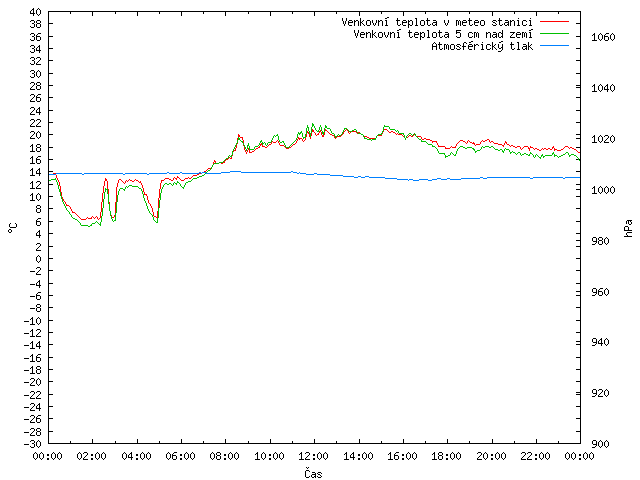Image resolution: width=640 pixels, height=480 pixels.
Task: Click the '12:00' time axis label
Action: point(313,456)
